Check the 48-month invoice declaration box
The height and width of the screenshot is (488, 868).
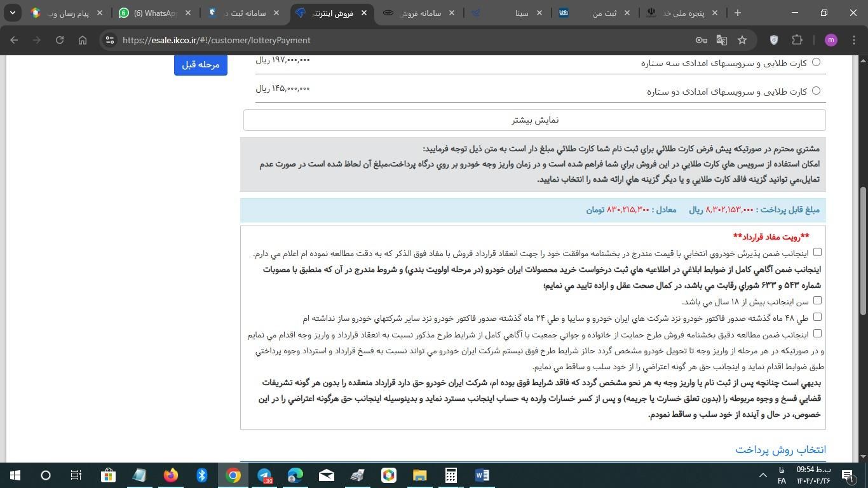pyautogui.click(x=817, y=317)
